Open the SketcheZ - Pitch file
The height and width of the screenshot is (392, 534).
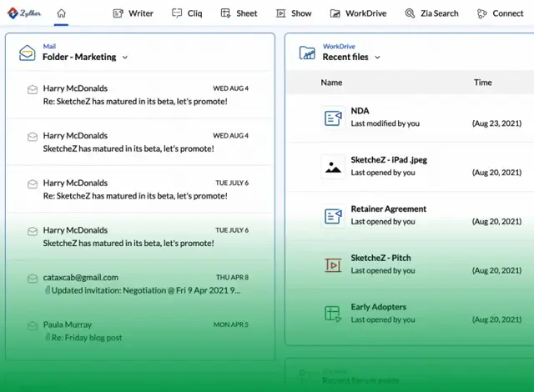380,258
